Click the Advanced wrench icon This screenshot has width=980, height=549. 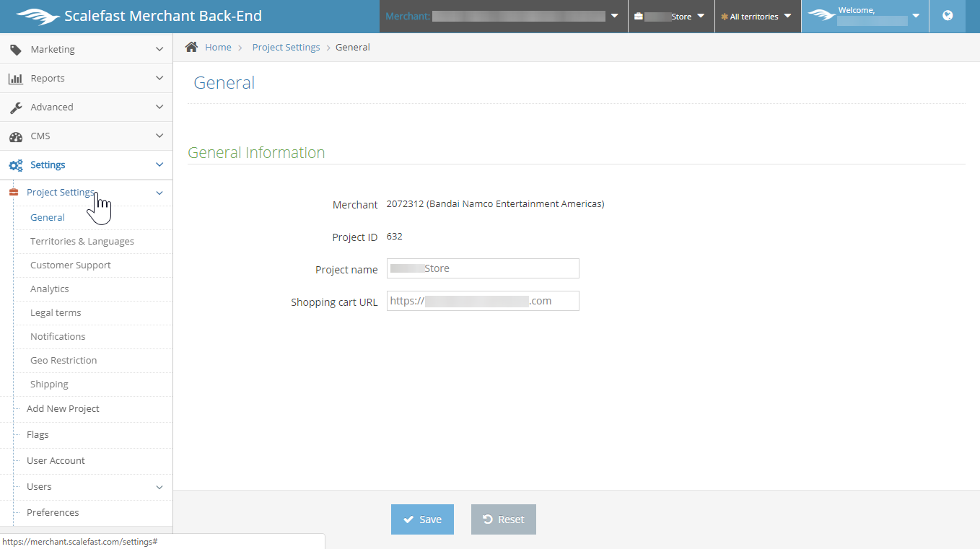tap(15, 107)
